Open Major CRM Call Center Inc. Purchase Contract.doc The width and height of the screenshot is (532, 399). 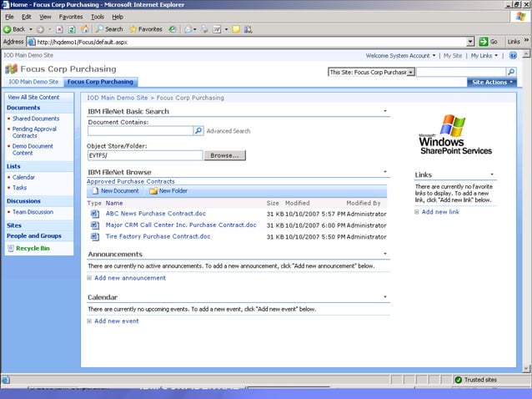click(x=181, y=225)
